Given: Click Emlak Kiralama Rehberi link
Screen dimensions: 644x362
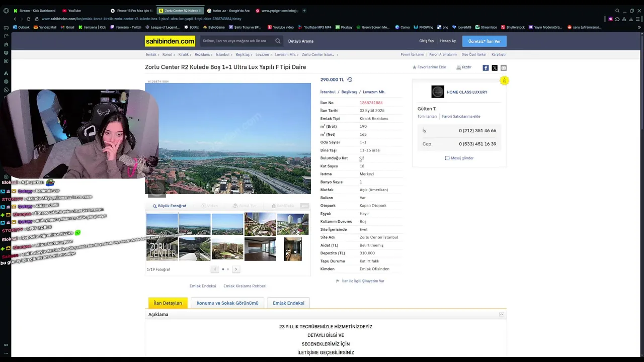Looking at the screenshot, I should tap(245, 286).
